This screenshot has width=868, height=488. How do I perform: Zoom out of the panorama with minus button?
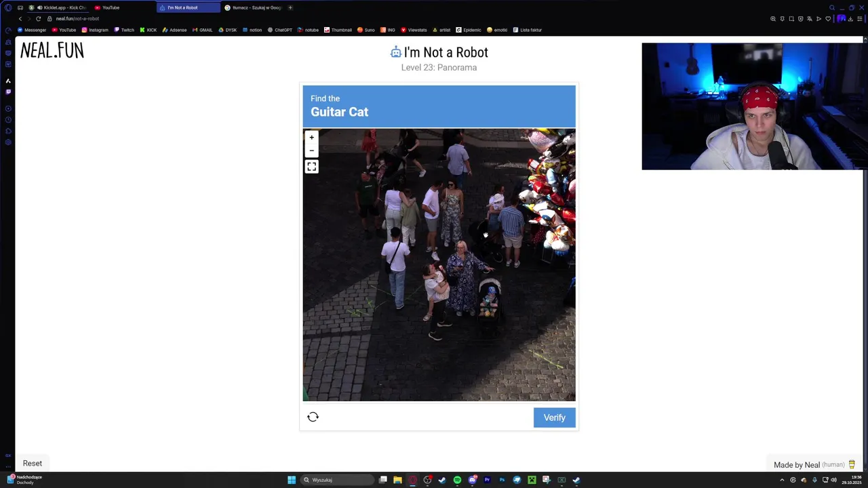[311, 150]
